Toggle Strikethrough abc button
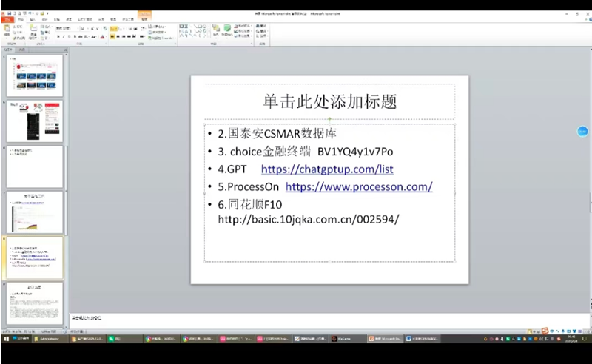 (x=80, y=37)
